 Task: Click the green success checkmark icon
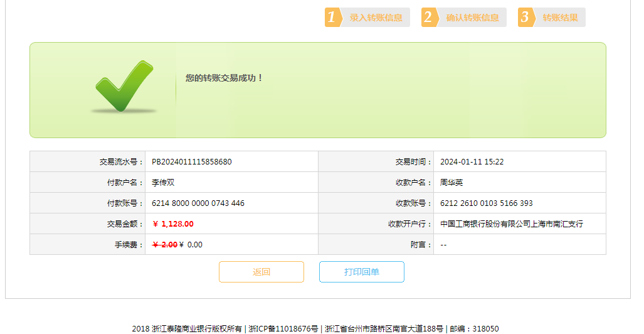tap(124, 87)
